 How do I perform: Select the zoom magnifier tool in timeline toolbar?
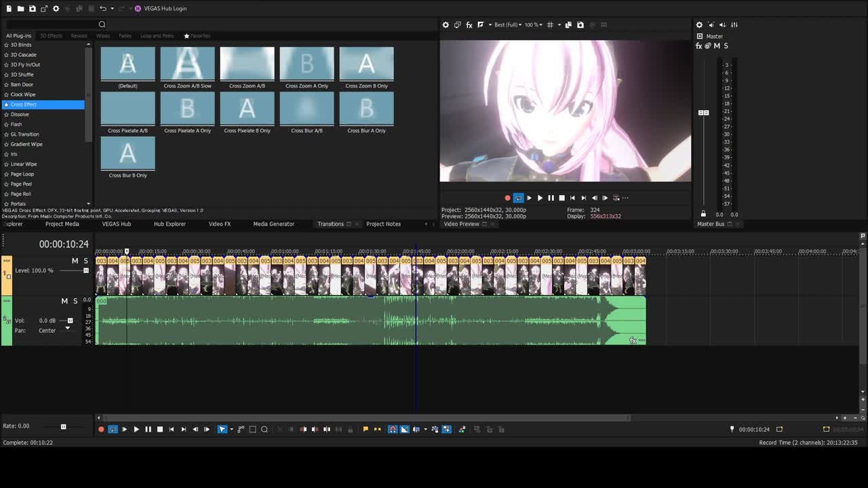coord(264,429)
